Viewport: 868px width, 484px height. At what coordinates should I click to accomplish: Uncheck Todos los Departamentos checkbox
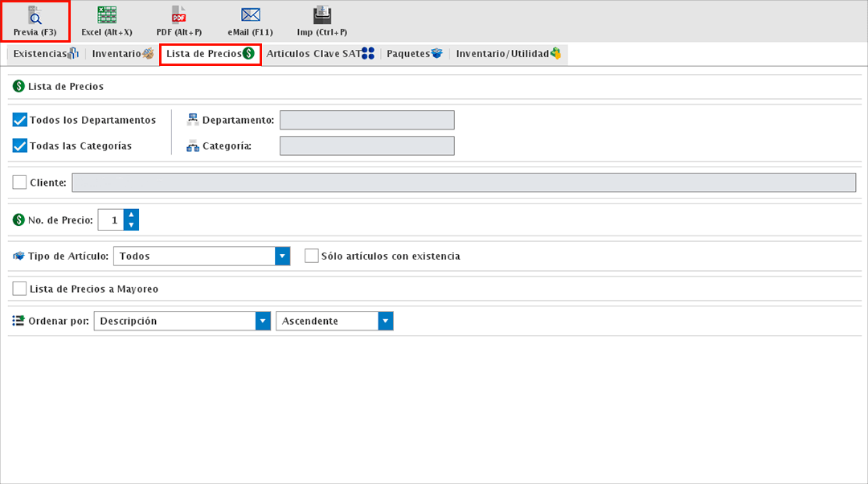coord(20,120)
